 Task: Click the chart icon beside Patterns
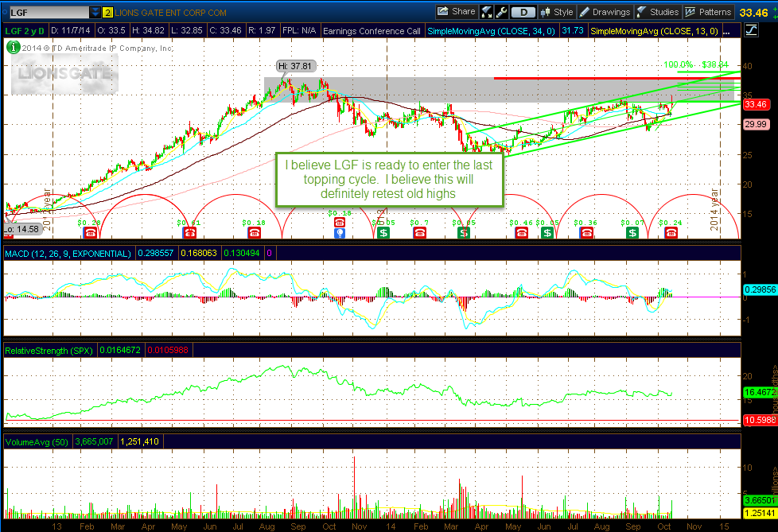690,12
